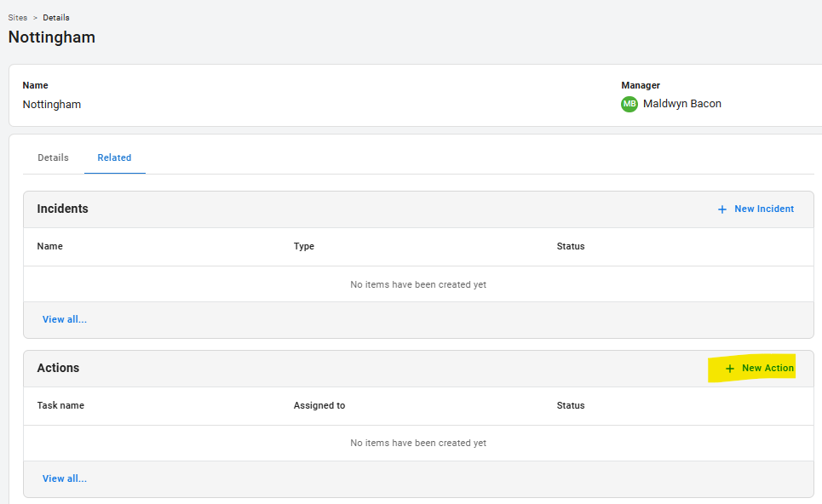Click the Details breadcrumb item
This screenshot has height=504, width=822.
tap(56, 18)
